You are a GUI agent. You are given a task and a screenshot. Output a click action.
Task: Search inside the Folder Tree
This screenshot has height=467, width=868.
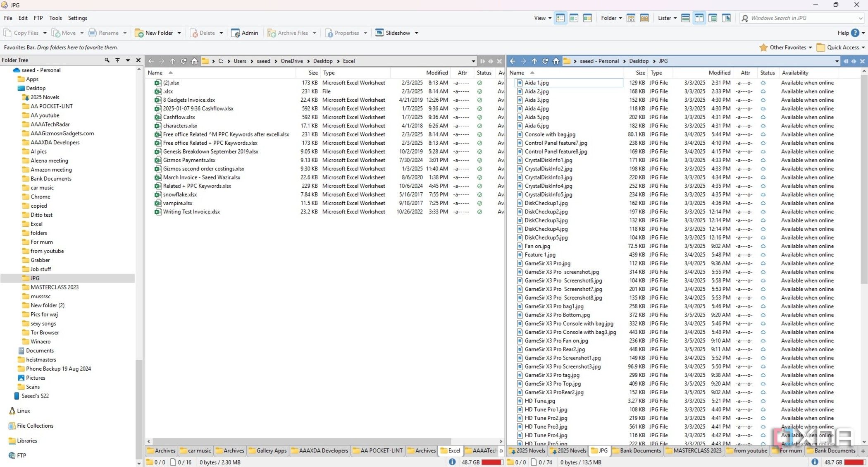click(107, 60)
